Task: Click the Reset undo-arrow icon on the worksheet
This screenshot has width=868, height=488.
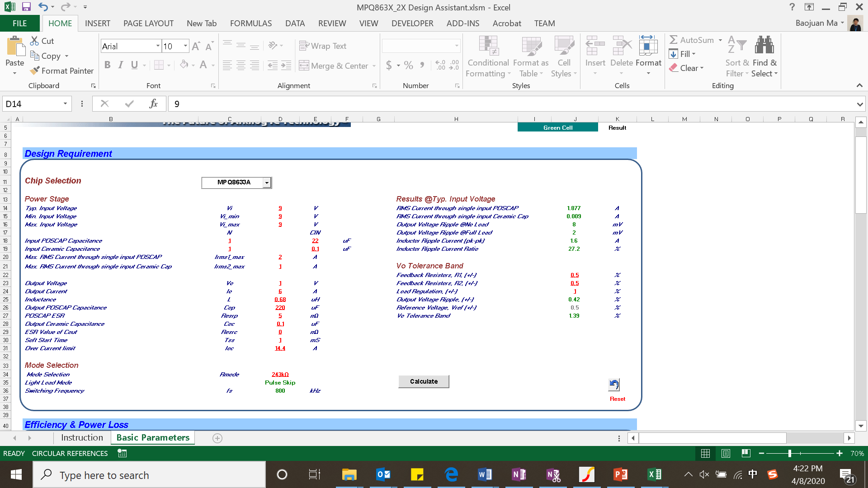Action: click(x=613, y=385)
